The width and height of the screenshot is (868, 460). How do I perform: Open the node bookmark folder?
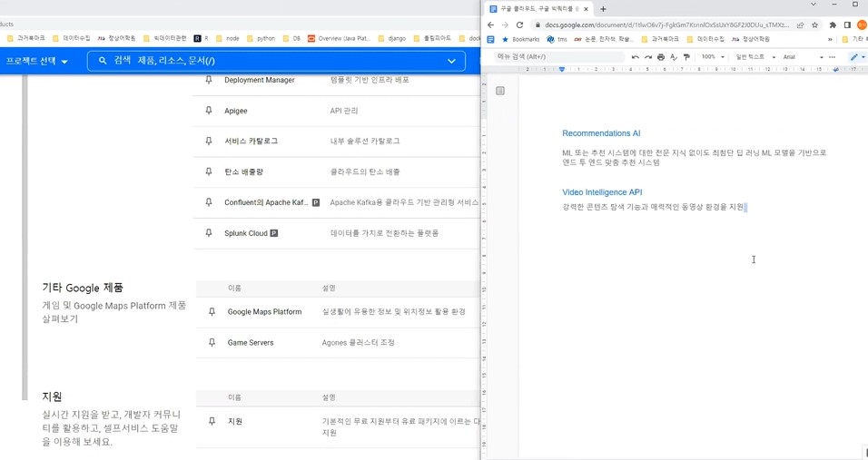[228, 38]
